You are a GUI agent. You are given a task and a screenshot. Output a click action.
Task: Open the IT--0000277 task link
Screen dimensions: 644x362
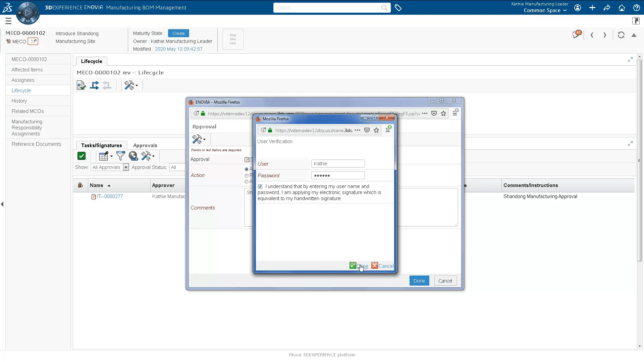[x=110, y=196]
